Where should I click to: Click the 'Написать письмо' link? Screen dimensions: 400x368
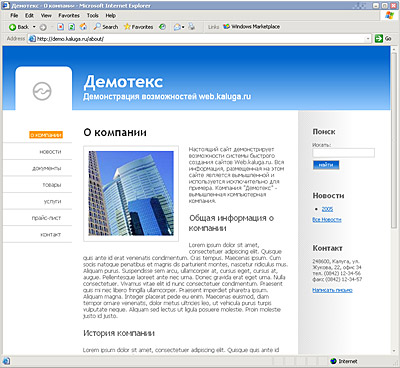tap(332, 290)
